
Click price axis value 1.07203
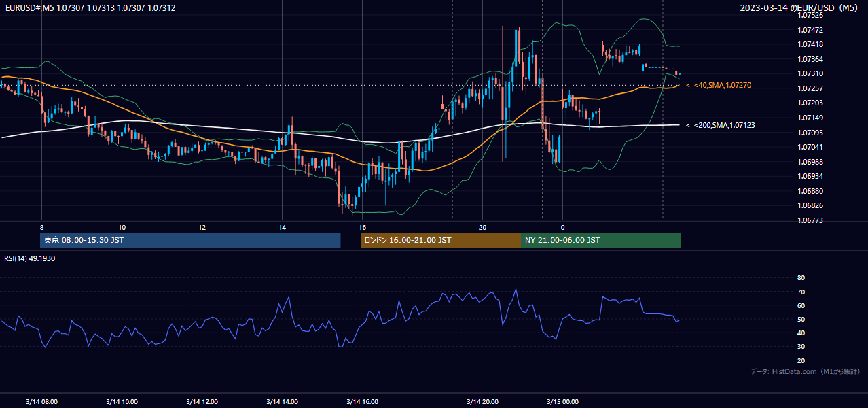coord(810,103)
